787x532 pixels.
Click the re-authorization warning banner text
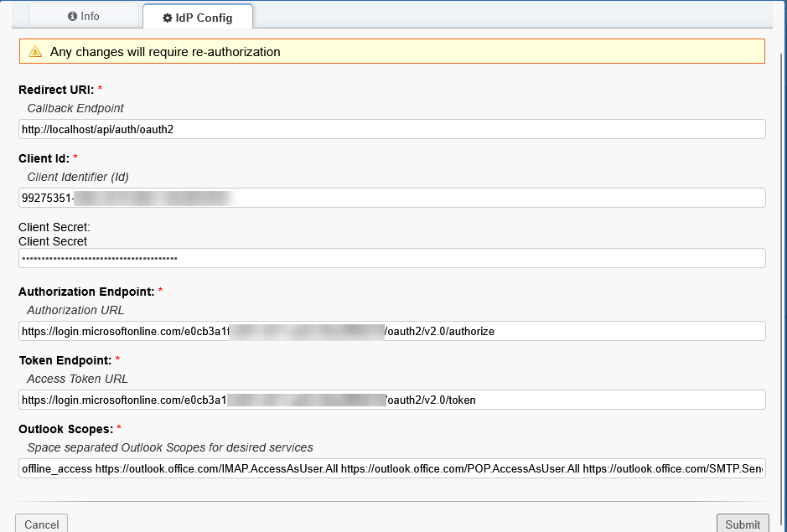(x=165, y=52)
